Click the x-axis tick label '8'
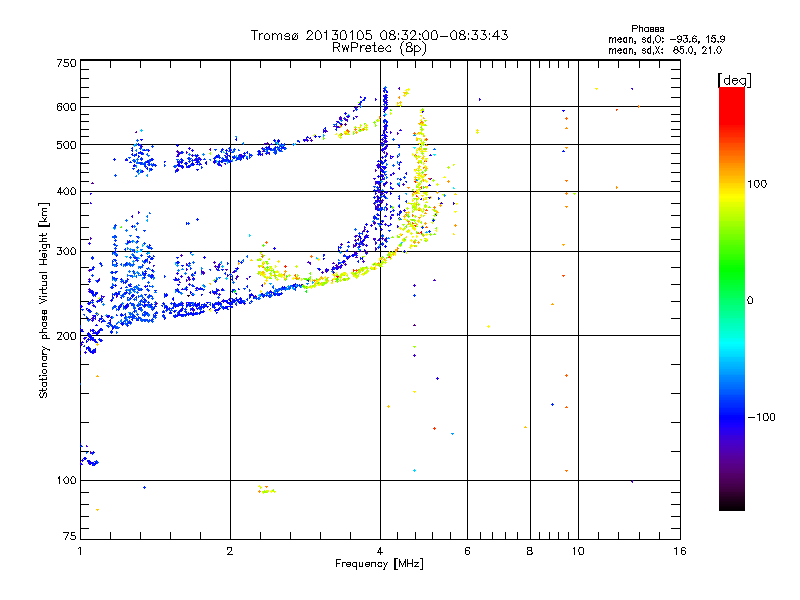 (x=530, y=551)
